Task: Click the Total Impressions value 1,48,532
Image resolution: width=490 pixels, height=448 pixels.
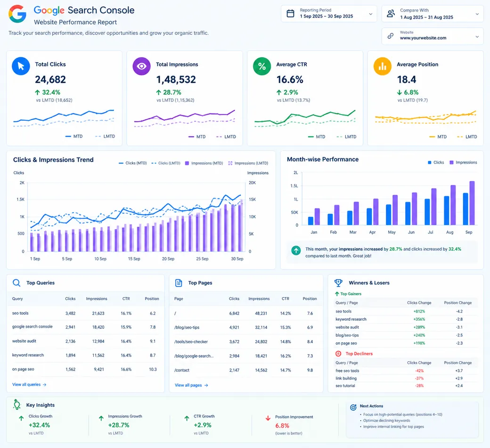Action: point(176,80)
